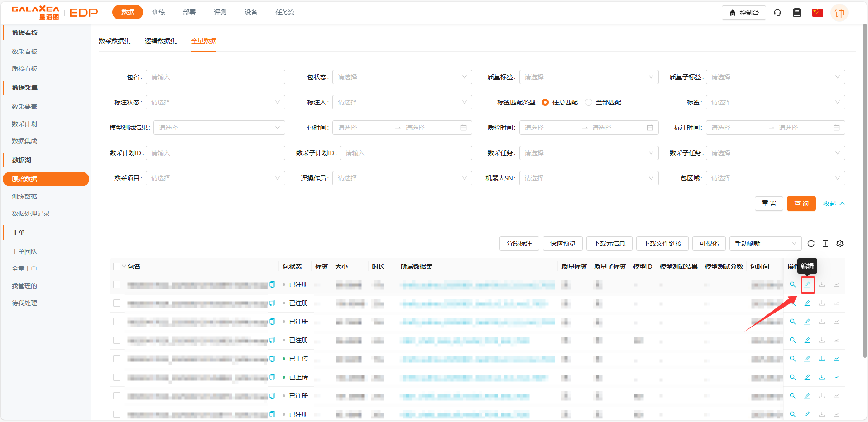
Task: Open table column settings gear
Action: [840, 243]
